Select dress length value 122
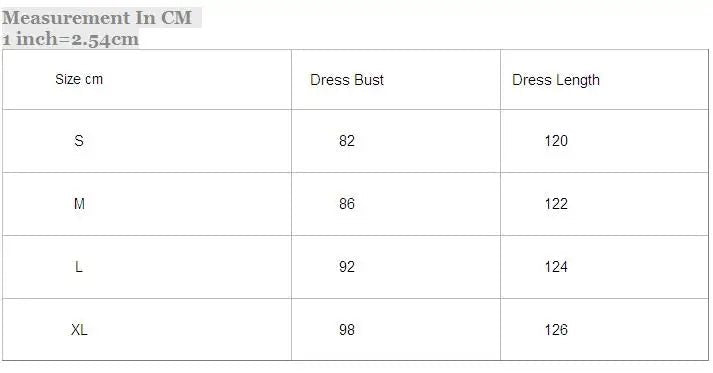Screen dimensions: 713x373 click(x=556, y=204)
